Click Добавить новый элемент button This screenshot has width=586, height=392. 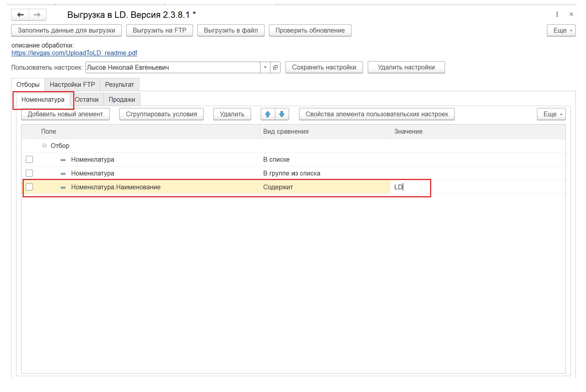65,114
